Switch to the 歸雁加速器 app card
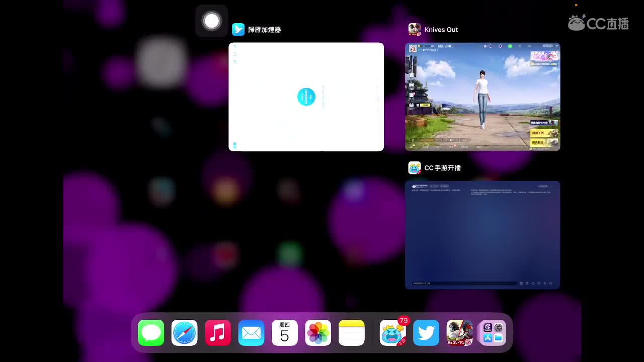 [x=306, y=97]
